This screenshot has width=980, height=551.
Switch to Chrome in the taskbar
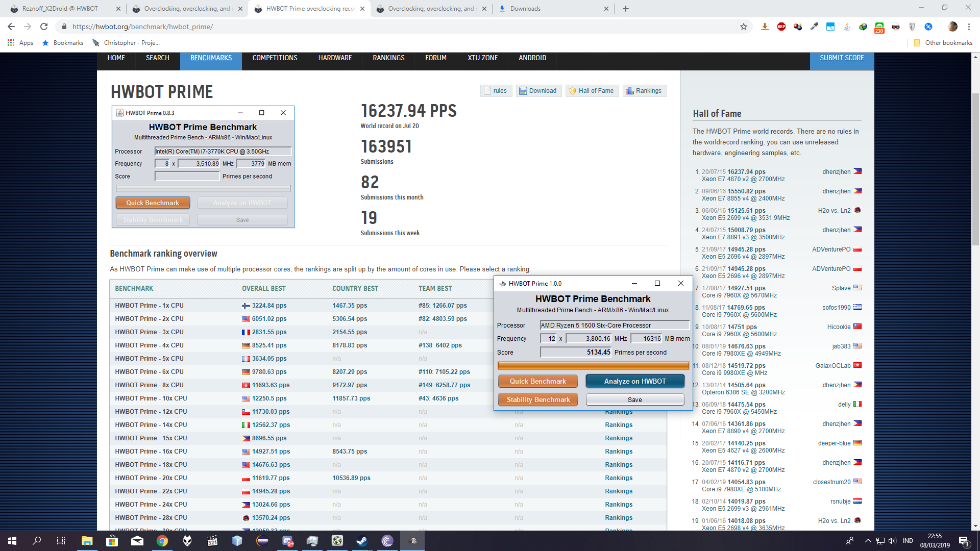(x=162, y=541)
